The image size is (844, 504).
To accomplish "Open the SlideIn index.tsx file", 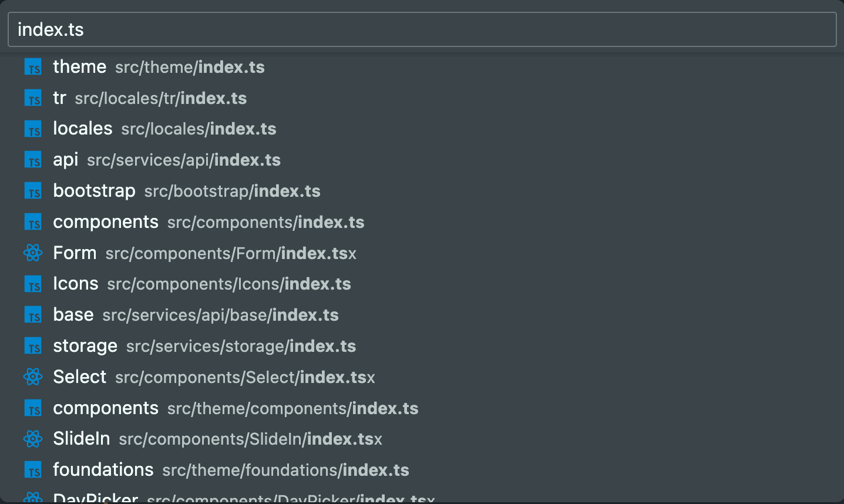I will tap(217, 439).
